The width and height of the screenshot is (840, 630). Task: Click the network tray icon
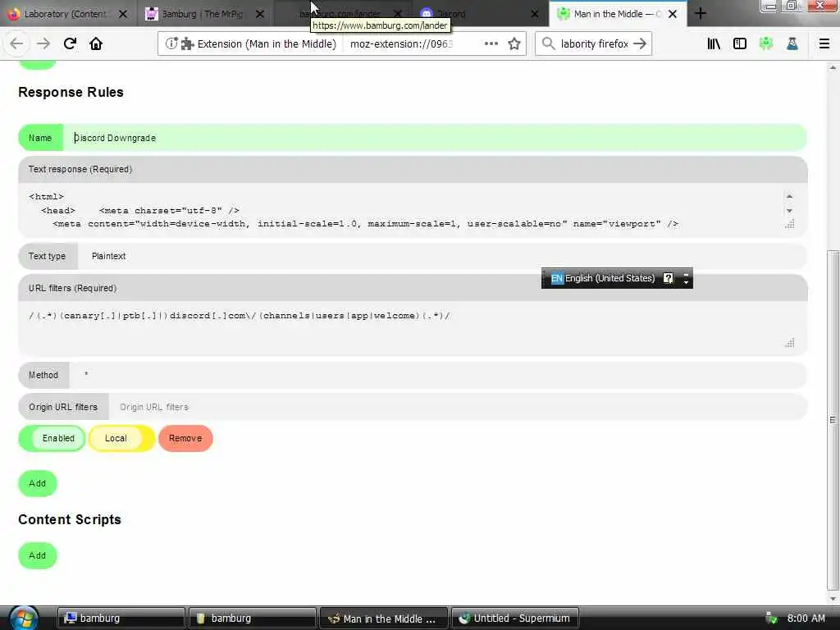coord(771,619)
